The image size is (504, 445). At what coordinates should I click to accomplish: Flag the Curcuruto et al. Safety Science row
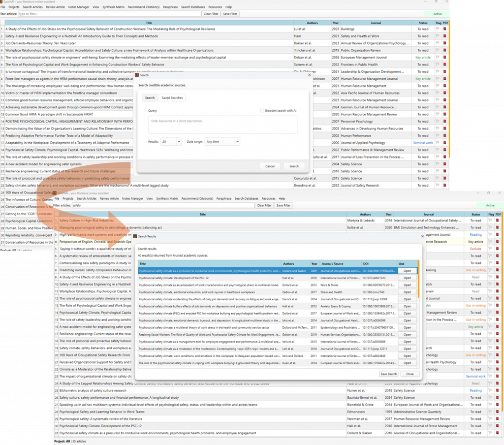point(438,178)
